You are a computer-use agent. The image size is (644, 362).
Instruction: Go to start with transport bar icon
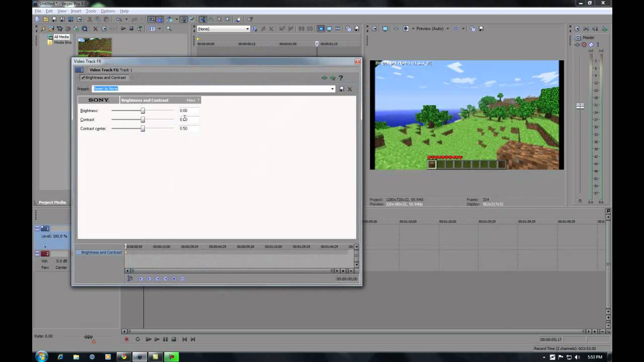point(184,339)
